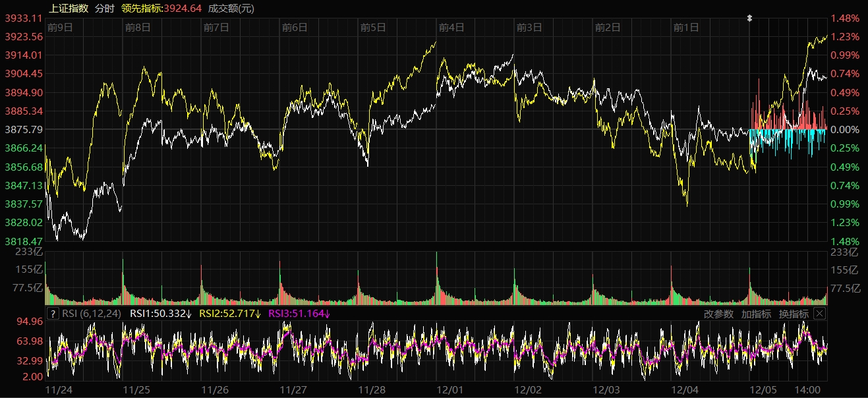Click the 14:00 time axis label
This screenshot has height=398, width=868.
[x=808, y=389]
